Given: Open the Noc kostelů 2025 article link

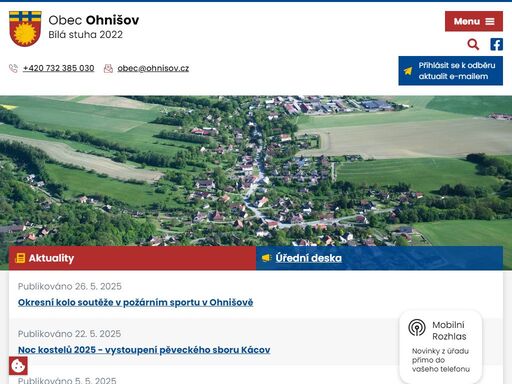Looking at the screenshot, I should click(144, 350).
